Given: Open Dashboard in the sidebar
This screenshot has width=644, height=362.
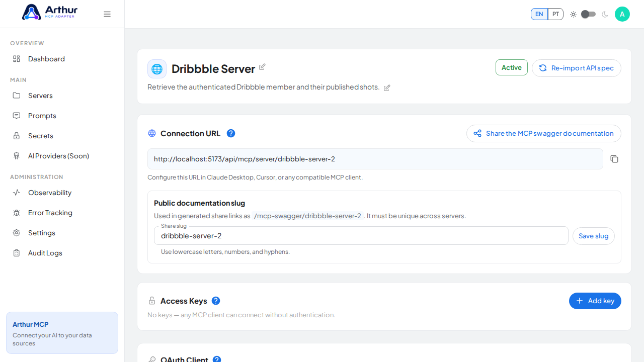Looking at the screenshot, I should (62, 59).
